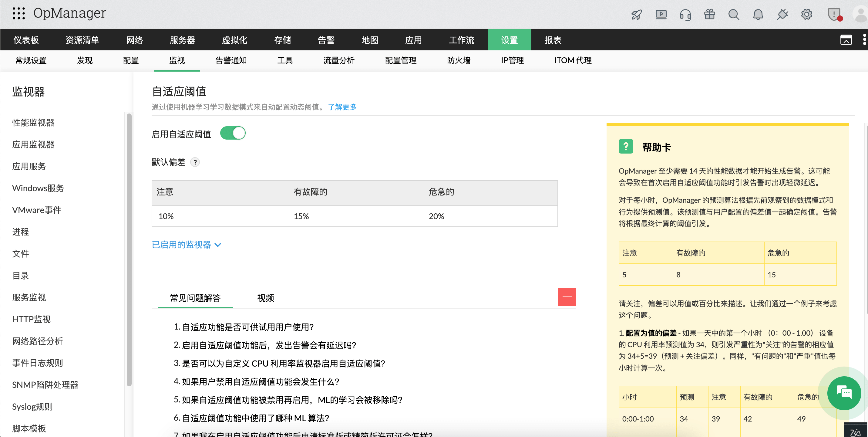The width and height of the screenshot is (868, 437).
Task: Open the video player icon in the header
Action: pyautogui.click(x=661, y=15)
